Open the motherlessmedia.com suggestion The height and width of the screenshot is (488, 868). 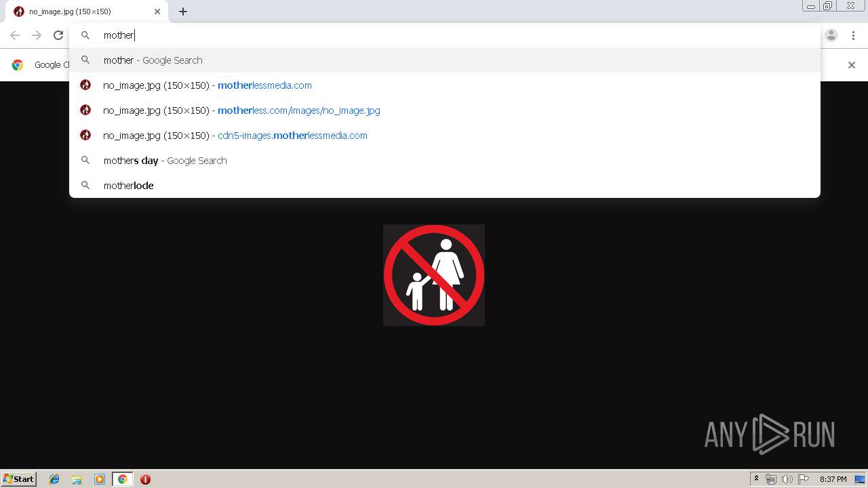[445, 85]
